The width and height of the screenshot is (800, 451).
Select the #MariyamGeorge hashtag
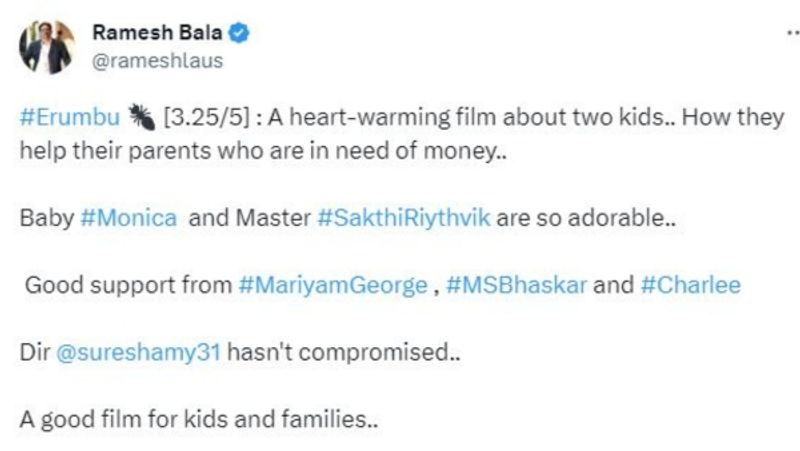pyautogui.click(x=333, y=285)
